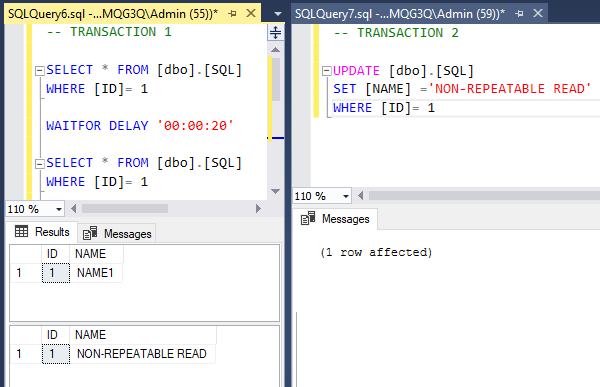Viewport: 600px width, 387px height.
Task: Click the '00:00:20' delay string
Action: [195, 126]
